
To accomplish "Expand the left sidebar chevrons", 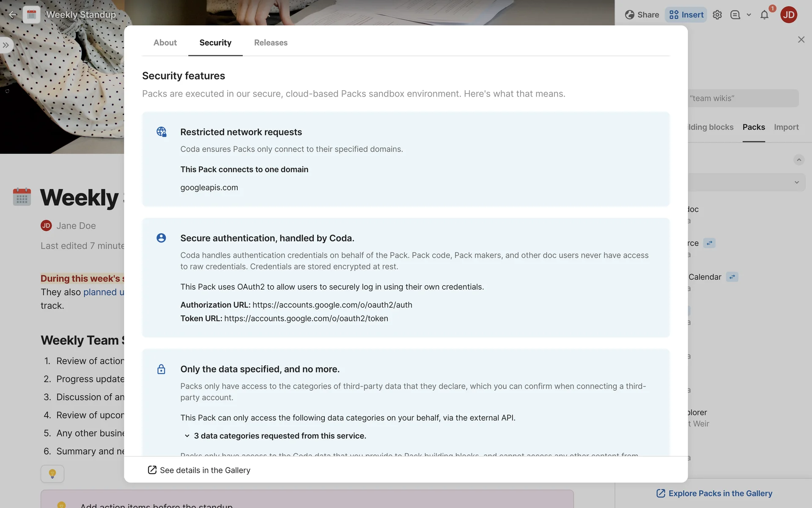I will click(6, 45).
